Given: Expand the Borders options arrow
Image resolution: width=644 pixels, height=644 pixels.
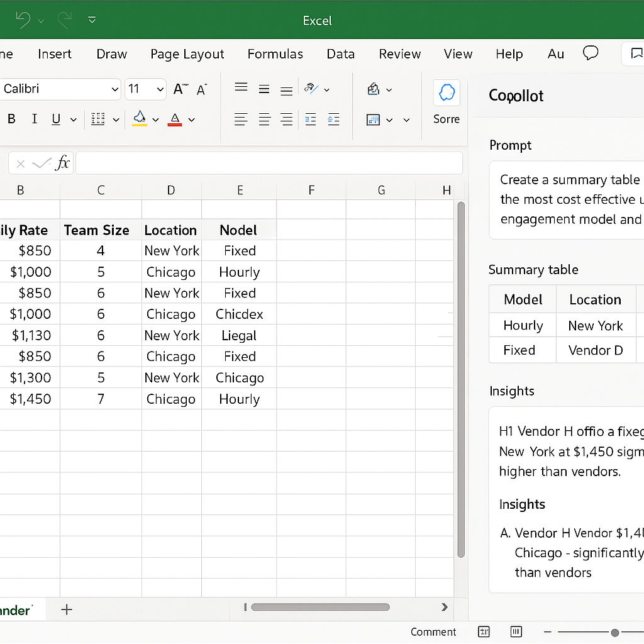Looking at the screenshot, I should 116,120.
